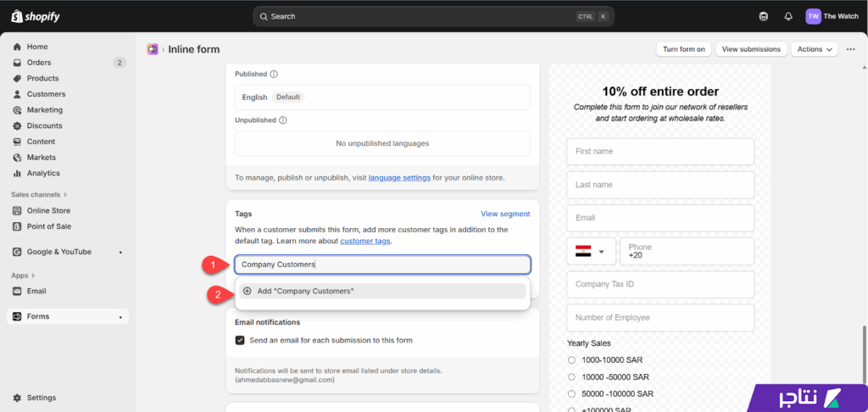Click the plus icon beside Add "Company Customers"
The image size is (868, 412).
(248, 291)
